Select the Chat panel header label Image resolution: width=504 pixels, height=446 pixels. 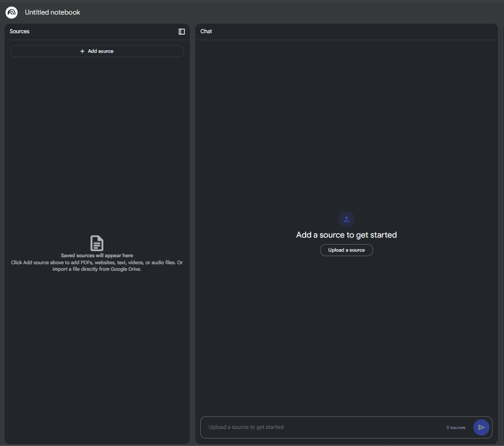[x=206, y=32]
